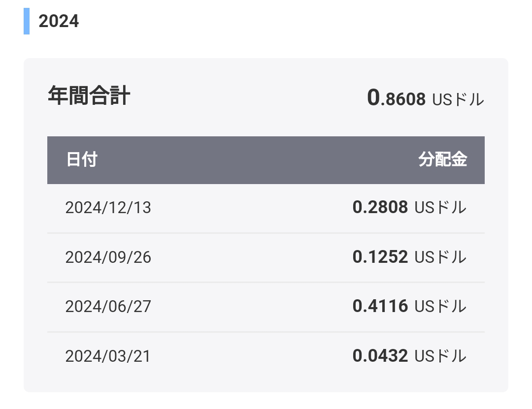Click USドル unit beside the annual total
Viewport: 532px width, 409px height.
point(458,100)
